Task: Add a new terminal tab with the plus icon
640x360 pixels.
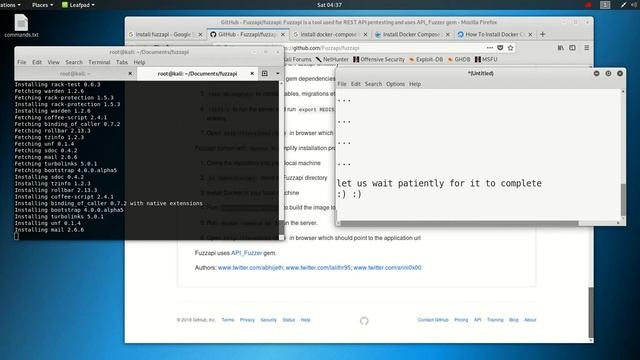Action: click(264, 73)
